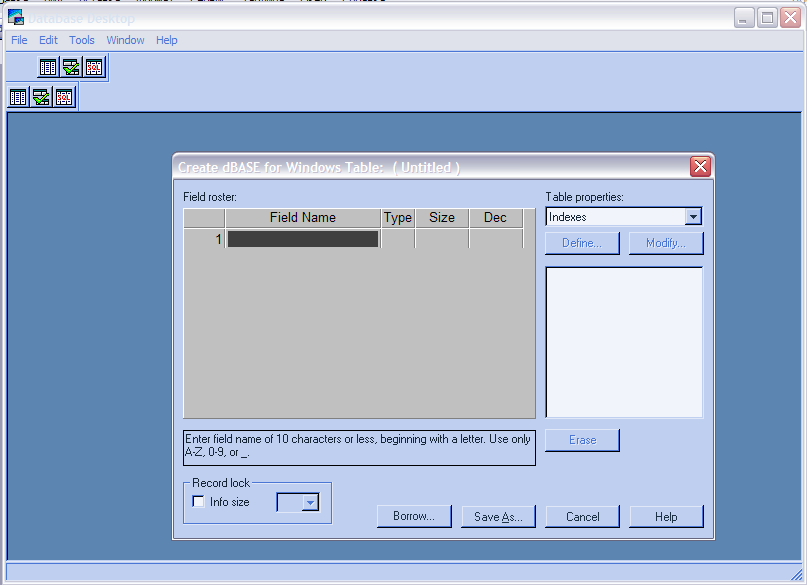
Task: Open Table icon in upper toolbar row
Action: 48,67
